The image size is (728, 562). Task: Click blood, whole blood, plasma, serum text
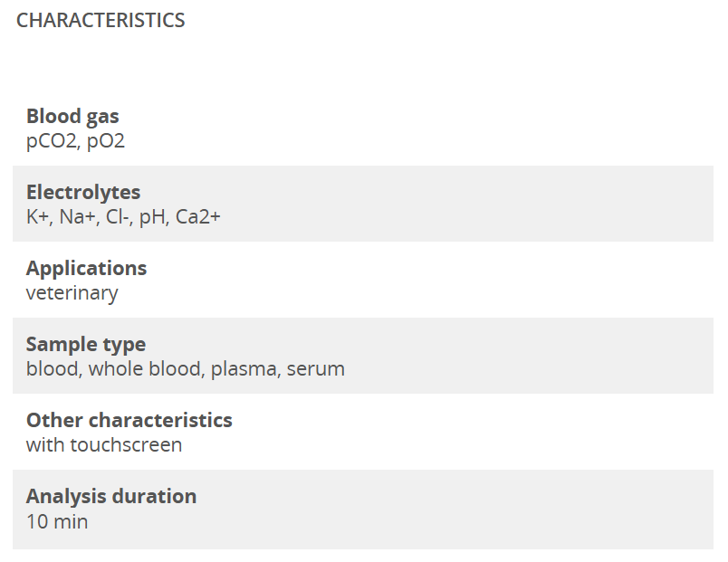point(186,369)
